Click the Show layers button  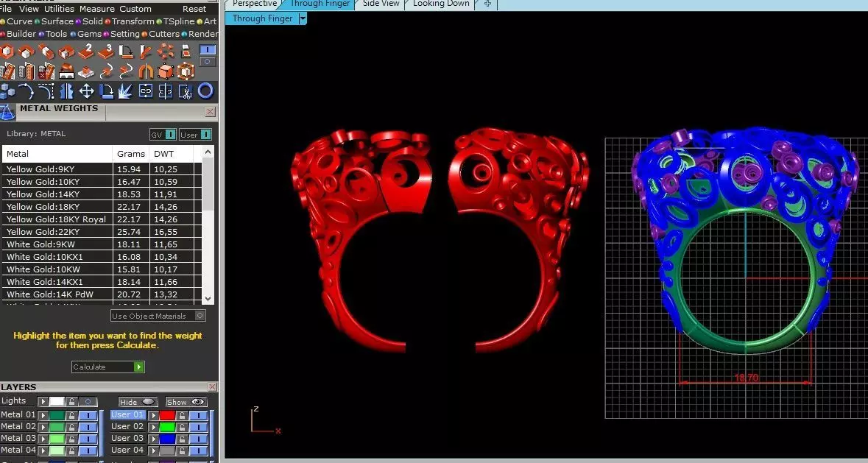point(186,402)
